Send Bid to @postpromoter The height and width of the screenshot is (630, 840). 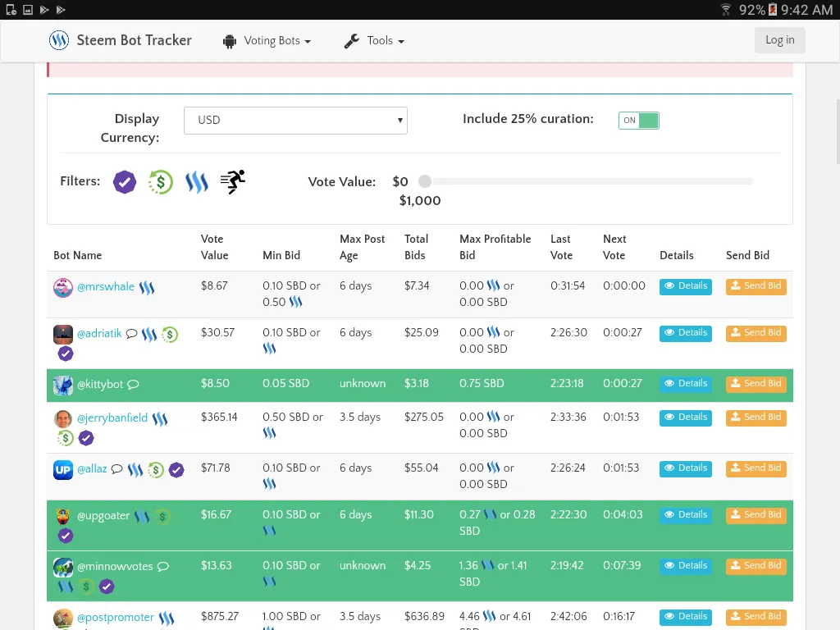[x=756, y=617]
